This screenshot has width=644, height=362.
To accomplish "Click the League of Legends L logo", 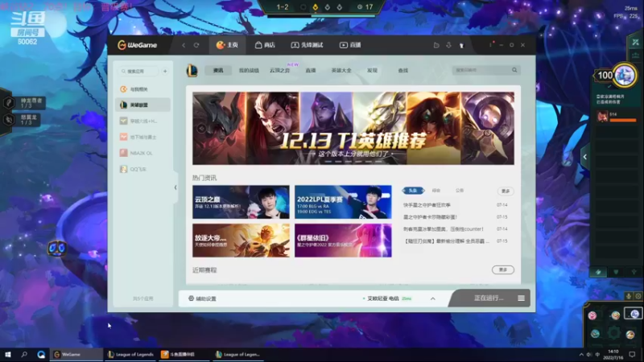I will point(192,70).
